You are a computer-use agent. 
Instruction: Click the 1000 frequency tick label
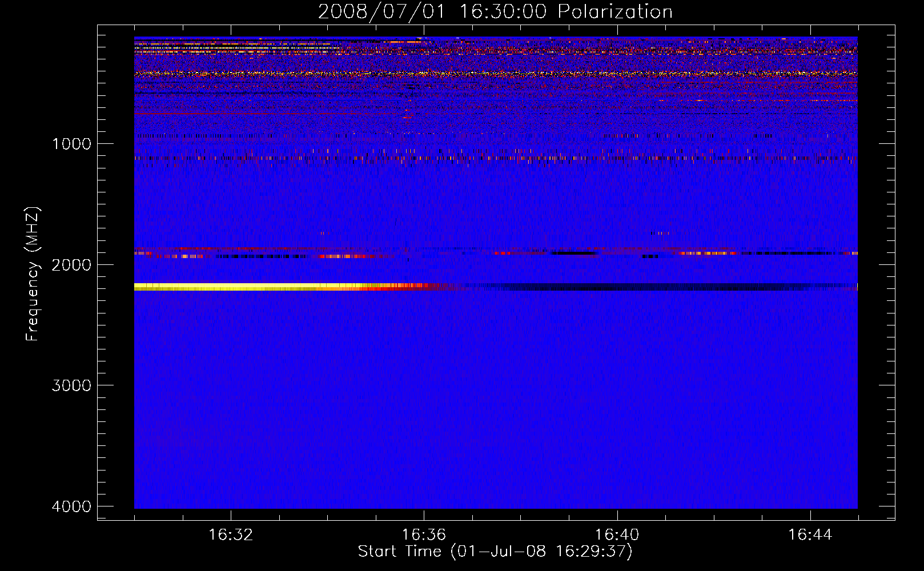tap(71, 144)
